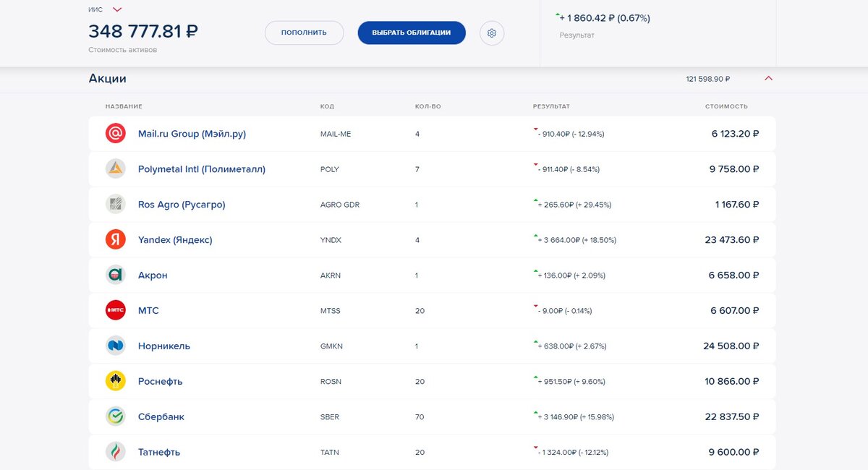This screenshot has width=868, height=470.
Task: Sort by the Результат column header
Action: click(x=551, y=106)
